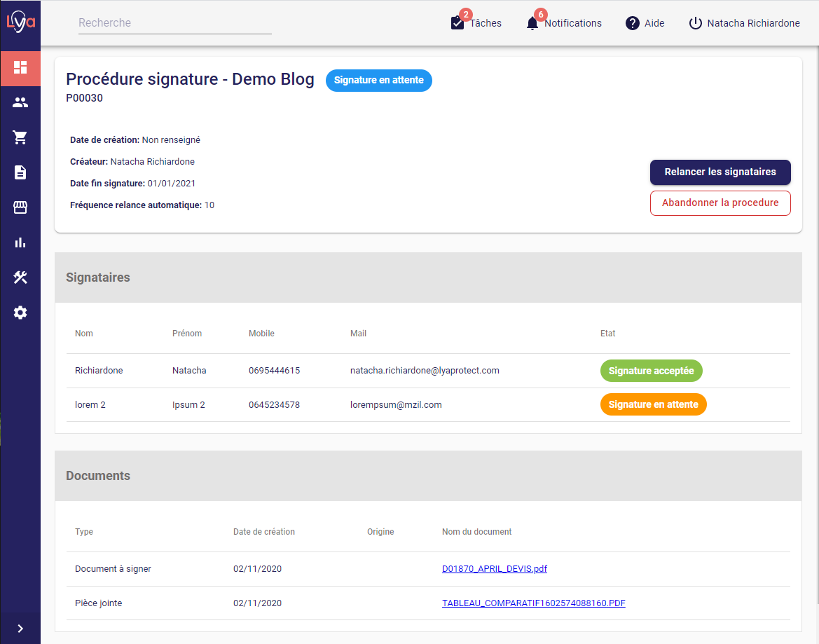Viewport: 819px width, 644px height.
Task: Click the Prénom column header
Action: (187, 334)
